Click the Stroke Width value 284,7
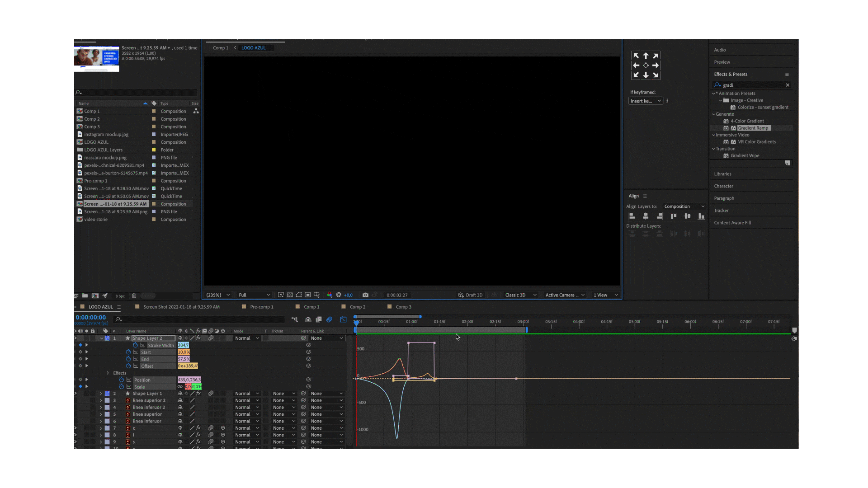 pyautogui.click(x=183, y=345)
